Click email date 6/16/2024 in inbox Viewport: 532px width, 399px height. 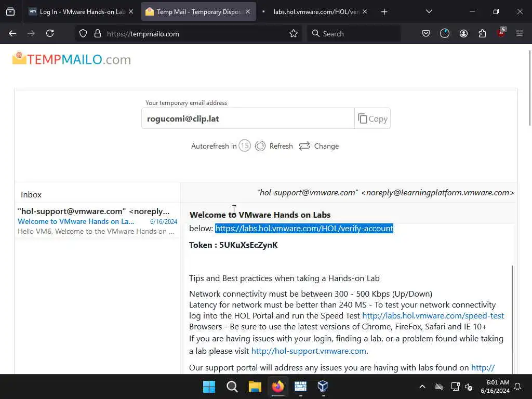point(164,222)
